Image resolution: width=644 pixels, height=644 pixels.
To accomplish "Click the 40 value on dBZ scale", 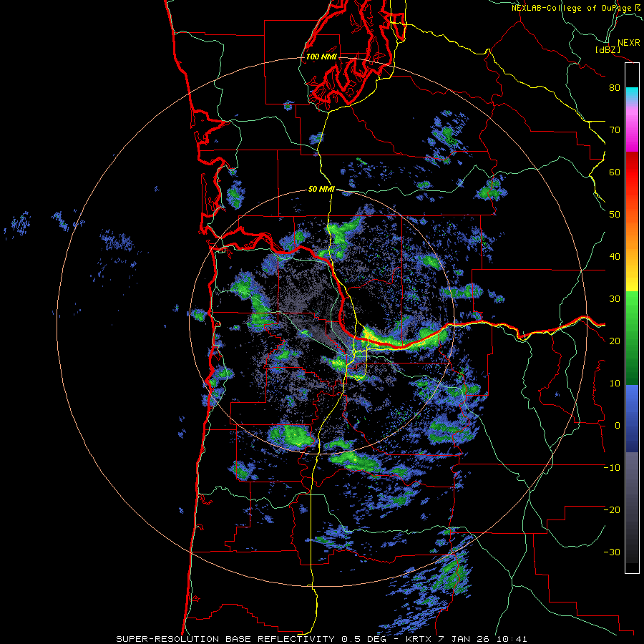I will point(615,257).
